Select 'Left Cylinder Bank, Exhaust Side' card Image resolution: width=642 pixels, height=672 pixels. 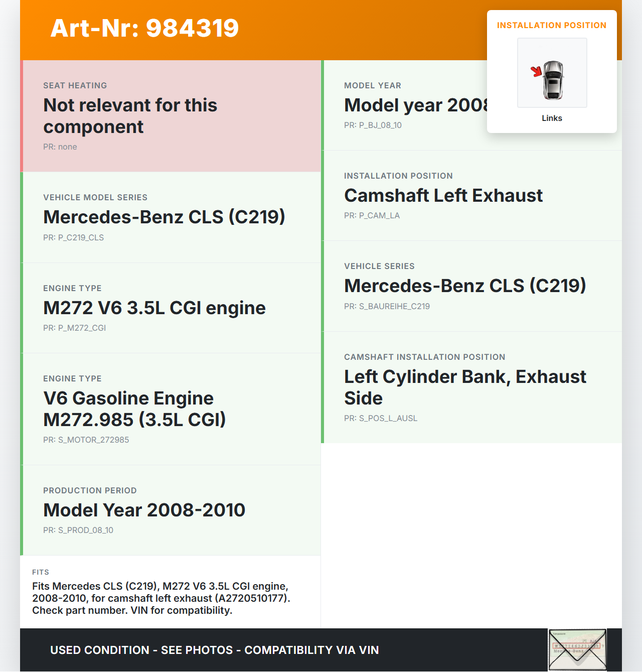pos(465,387)
